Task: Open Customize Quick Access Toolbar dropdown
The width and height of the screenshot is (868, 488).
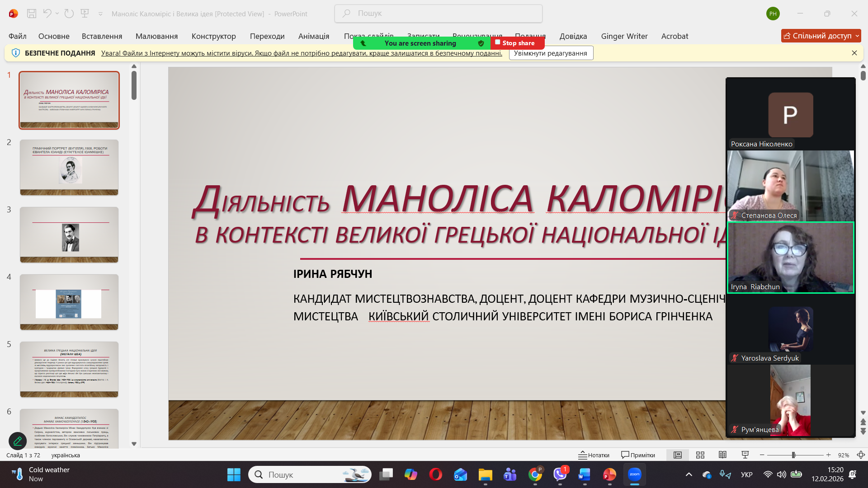Action: tap(100, 14)
